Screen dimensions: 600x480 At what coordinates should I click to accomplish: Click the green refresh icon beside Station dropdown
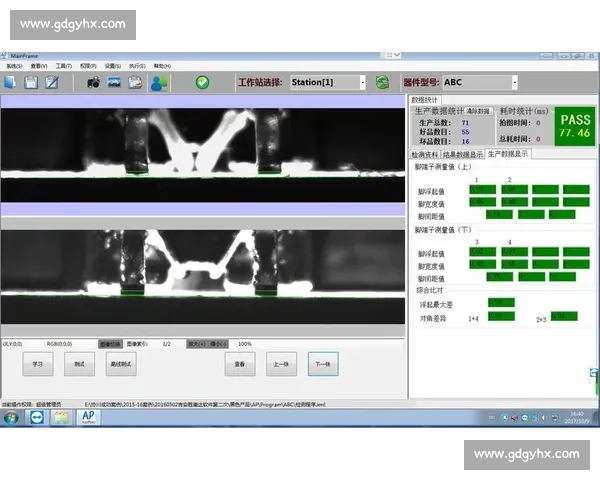tap(381, 82)
